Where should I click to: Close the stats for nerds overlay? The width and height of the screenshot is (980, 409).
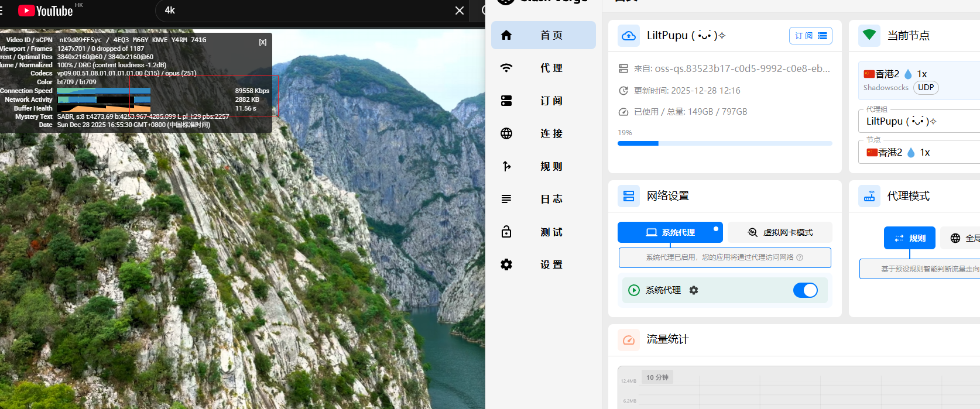tap(263, 42)
